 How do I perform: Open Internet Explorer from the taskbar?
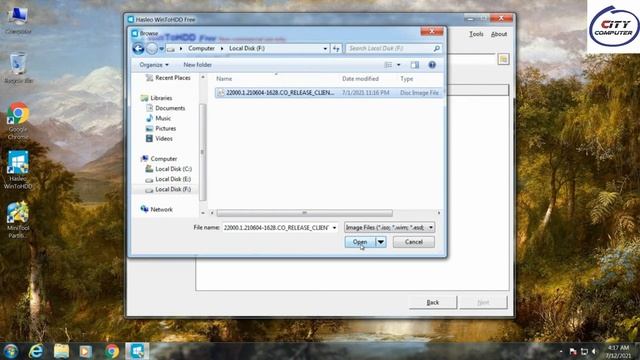pos(36,351)
